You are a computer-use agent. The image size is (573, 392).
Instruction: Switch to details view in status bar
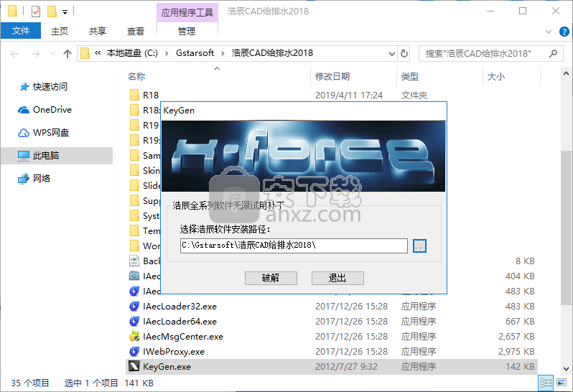(546, 383)
